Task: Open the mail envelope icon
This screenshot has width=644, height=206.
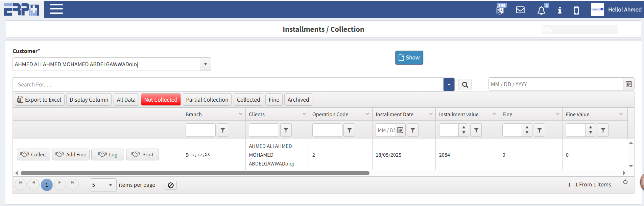Action: [x=520, y=10]
